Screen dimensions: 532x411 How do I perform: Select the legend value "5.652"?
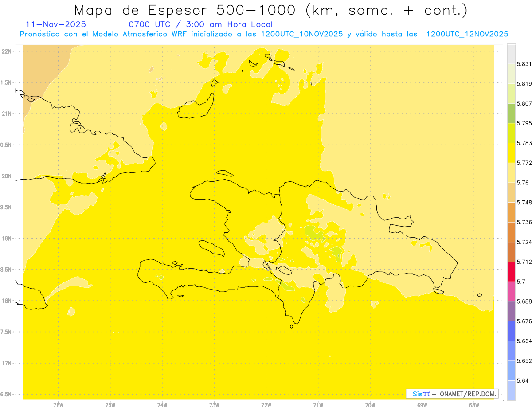pos(524,361)
